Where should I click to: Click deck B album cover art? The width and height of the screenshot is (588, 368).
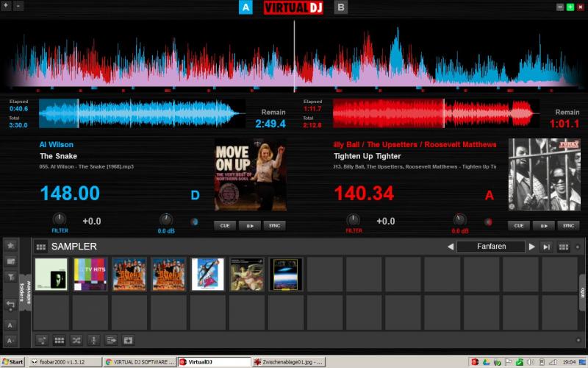click(x=545, y=174)
